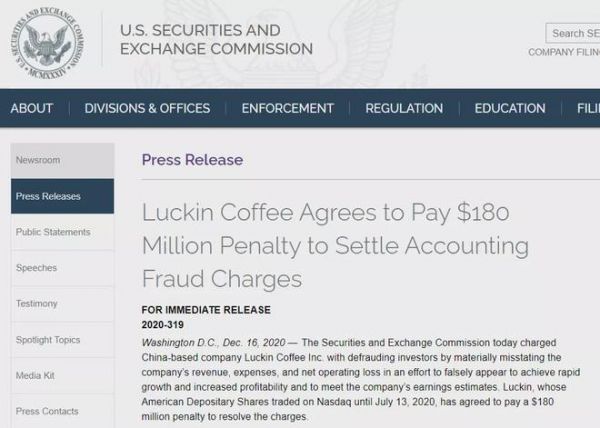
Task: Select the EDUCATION navigation item
Action: click(510, 108)
